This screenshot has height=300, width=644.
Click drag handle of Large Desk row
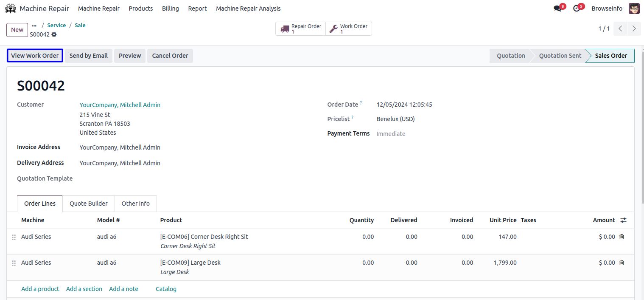[14, 263]
